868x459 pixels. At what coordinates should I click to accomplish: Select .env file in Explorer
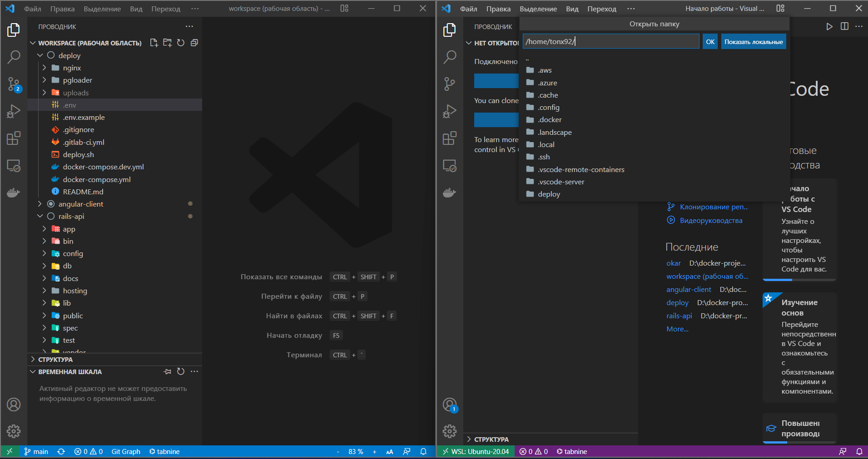click(x=114, y=105)
